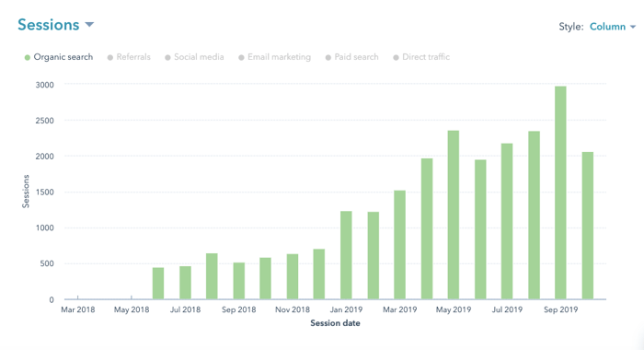Click the tallest bar for Sep 2019
The width and height of the screenshot is (644, 350).
(560, 192)
